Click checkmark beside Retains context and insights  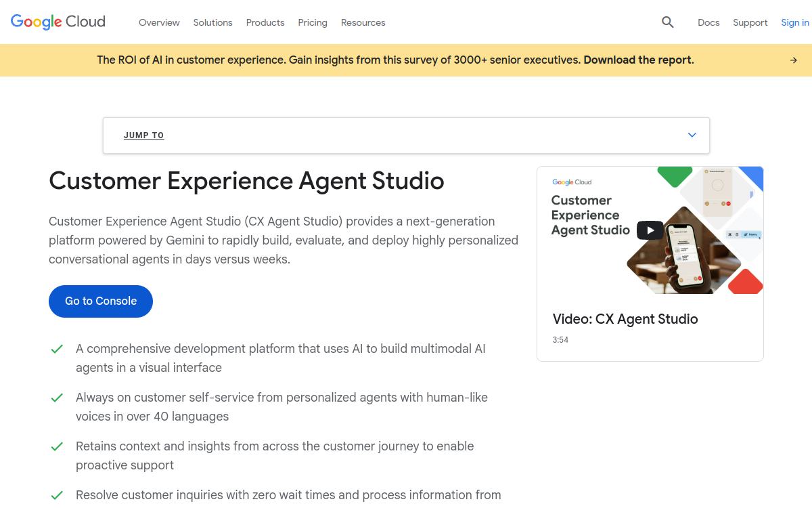(58, 446)
